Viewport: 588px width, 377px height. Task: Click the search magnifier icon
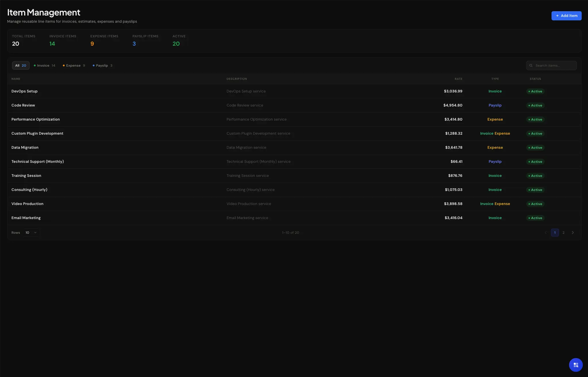531,65
